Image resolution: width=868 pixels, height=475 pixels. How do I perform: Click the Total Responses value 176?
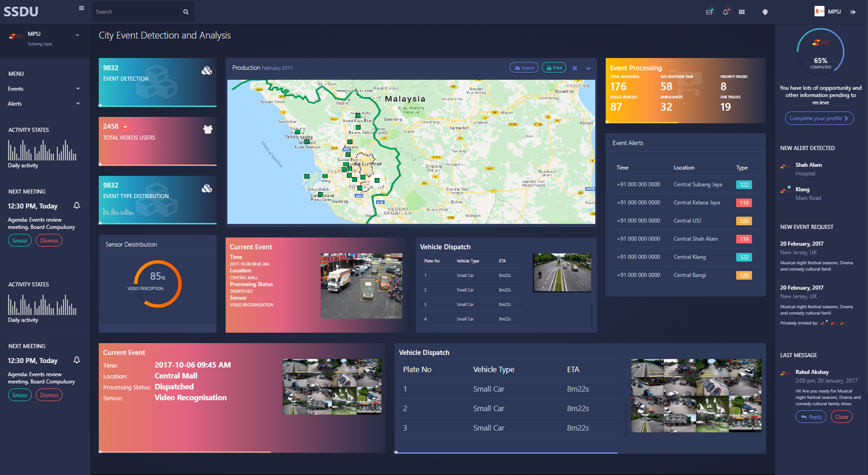pyautogui.click(x=618, y=87)
